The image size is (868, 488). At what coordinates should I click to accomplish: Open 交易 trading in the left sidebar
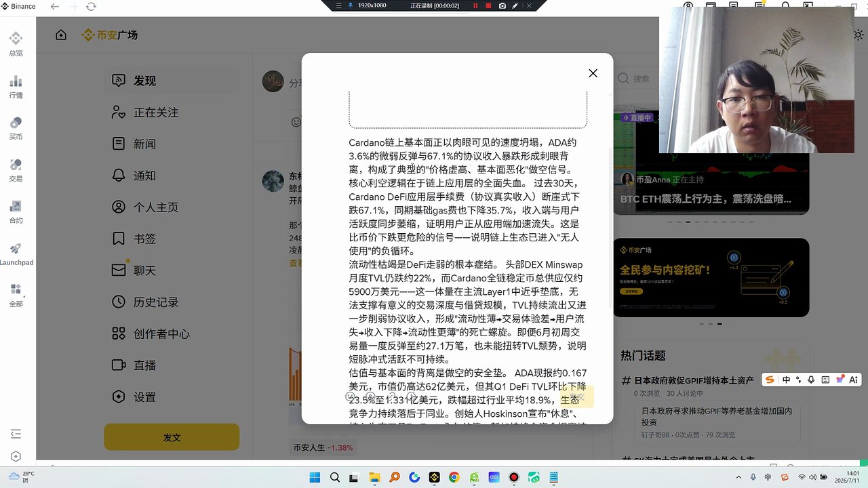click(x=16, y=170)
